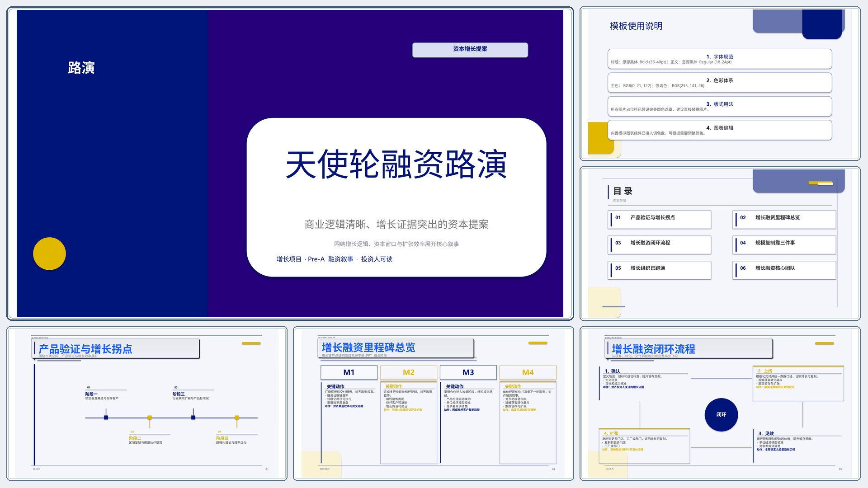Screen dimensions: 868x488
Task: Select the 1. 字体规范 card
Action: click(720, 59)
